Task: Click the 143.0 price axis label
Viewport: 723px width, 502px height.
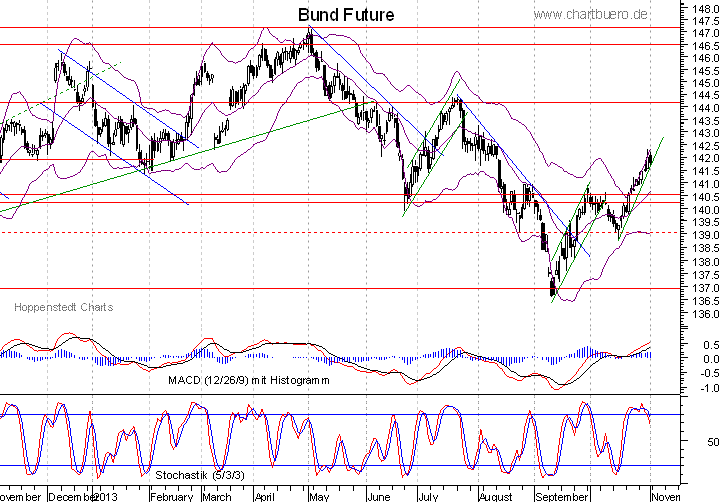Action: [x=705, y=133]
